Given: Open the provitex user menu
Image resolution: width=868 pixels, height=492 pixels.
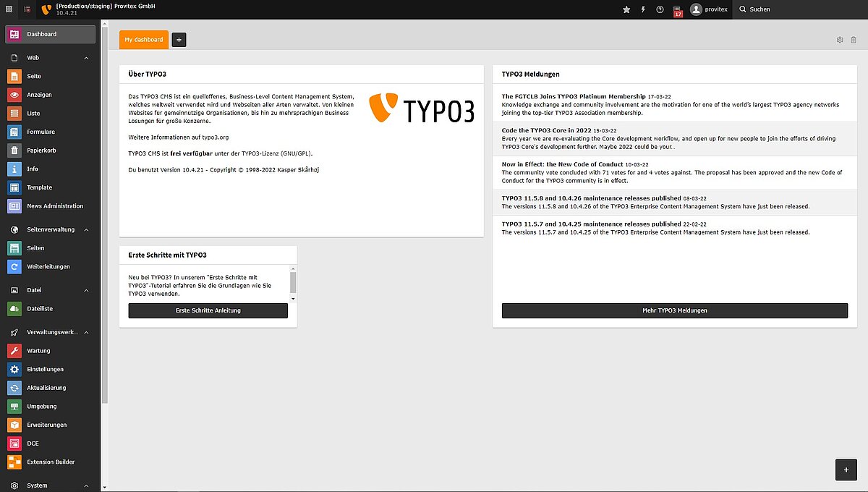Looking at the screenshot, I should pos(709,9).
